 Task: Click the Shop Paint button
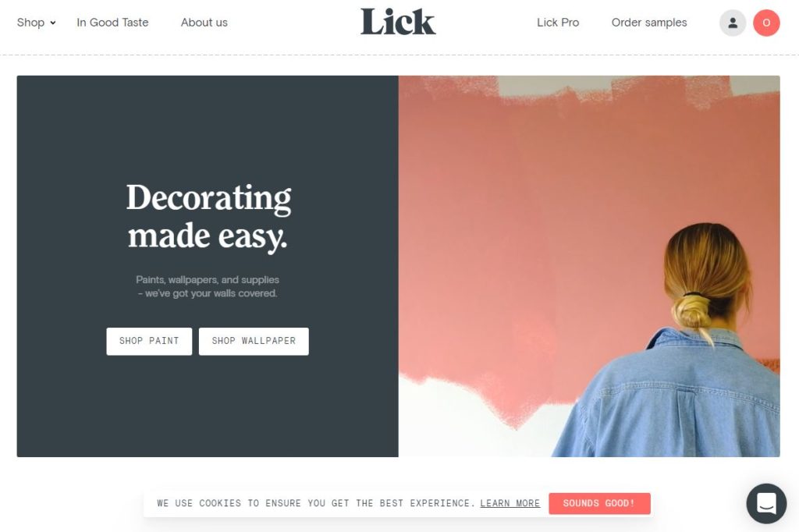pyautogui.click(x=149, y=341)
